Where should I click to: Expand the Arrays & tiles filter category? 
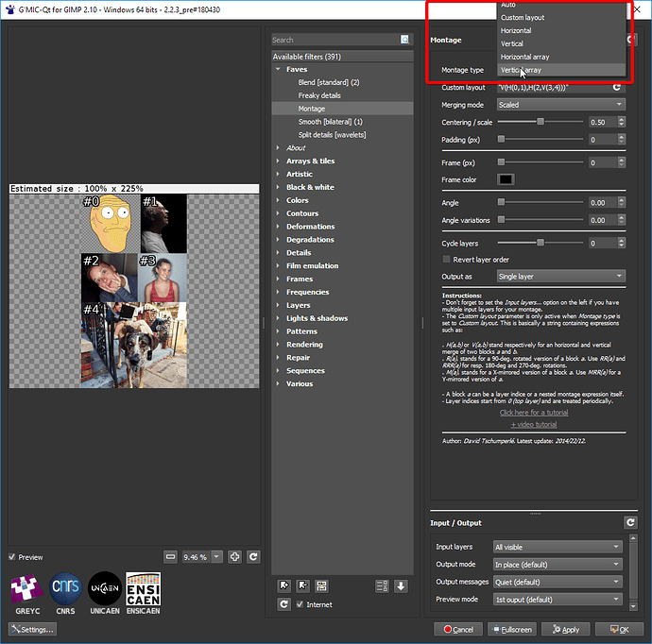click(x=278, y=161)
